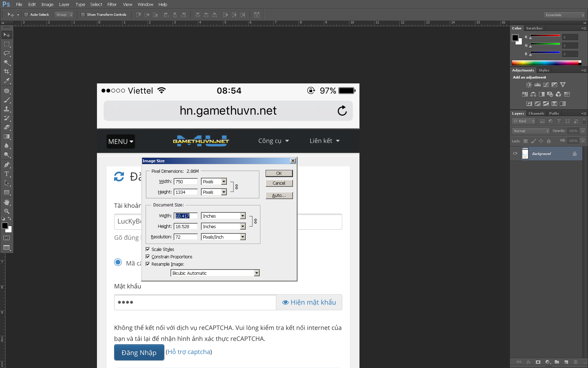Select the Blur tool

point(7,145)
